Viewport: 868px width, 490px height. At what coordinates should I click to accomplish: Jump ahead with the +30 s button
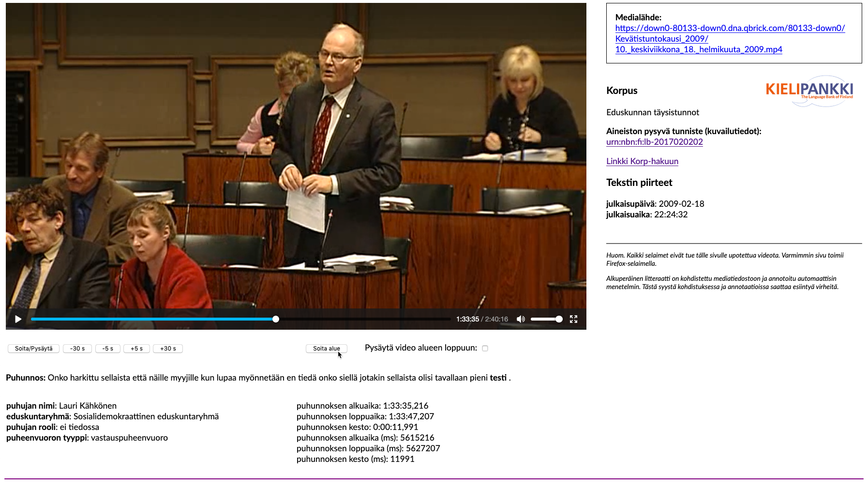pos(168,349)
